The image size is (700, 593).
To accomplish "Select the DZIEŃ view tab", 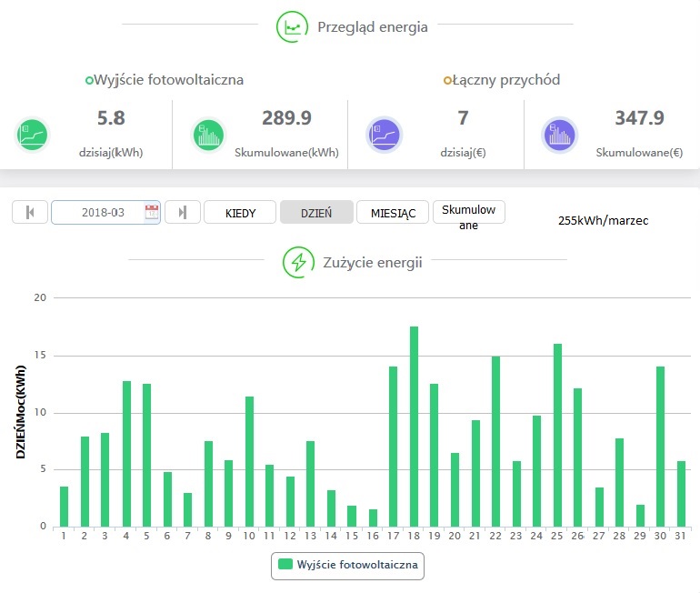I will [x=315, y=213].
